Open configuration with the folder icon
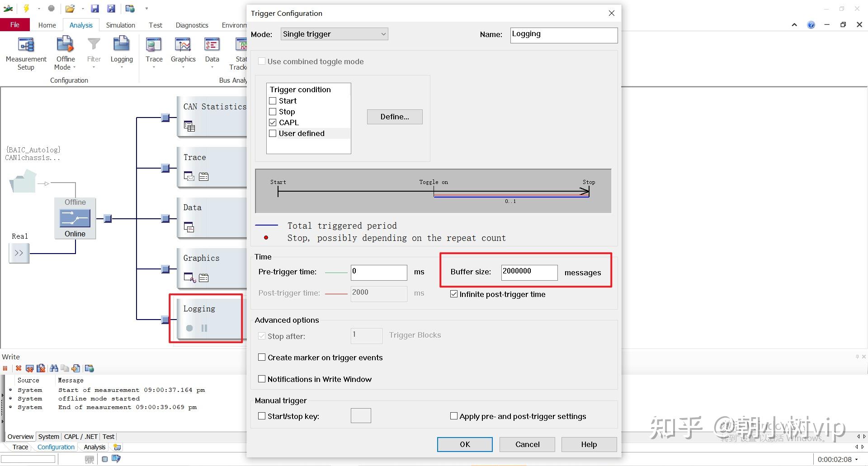Viewport: 868px width, 466px height. pos(70,8)
